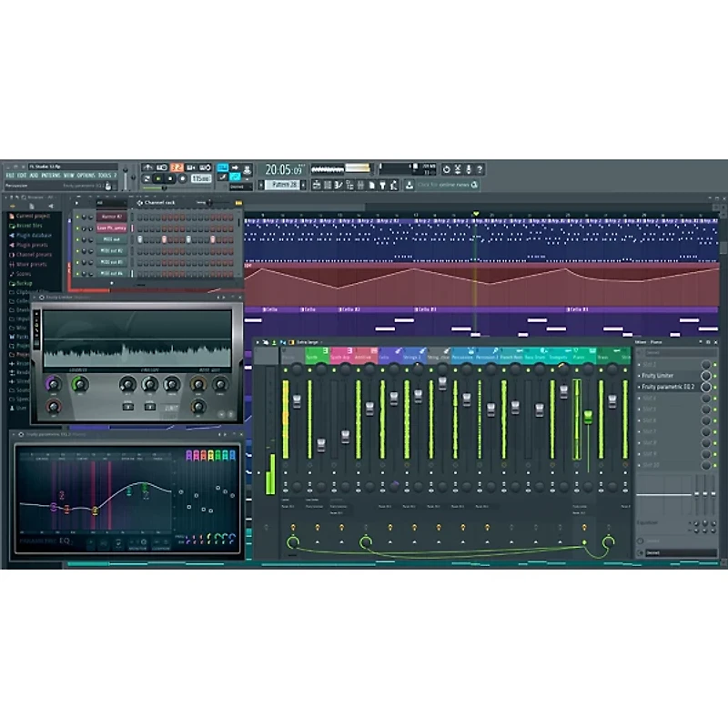Mute the MIDI out channel in Channel rack
This screenshot has height=728, width=728.
pyautogui.click(x=76, y=239)
